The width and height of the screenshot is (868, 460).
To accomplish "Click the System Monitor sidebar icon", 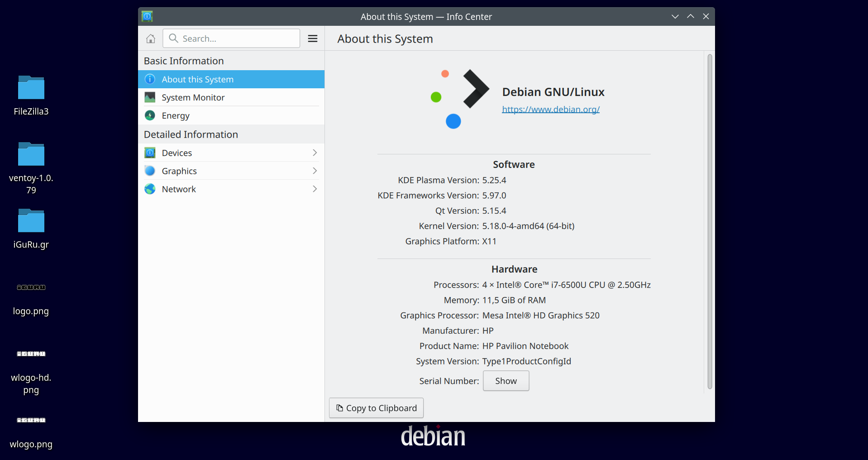I will 150,97.
